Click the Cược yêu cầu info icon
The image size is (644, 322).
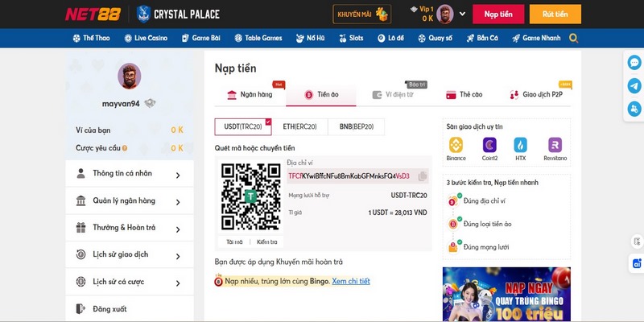pos(125,148)
